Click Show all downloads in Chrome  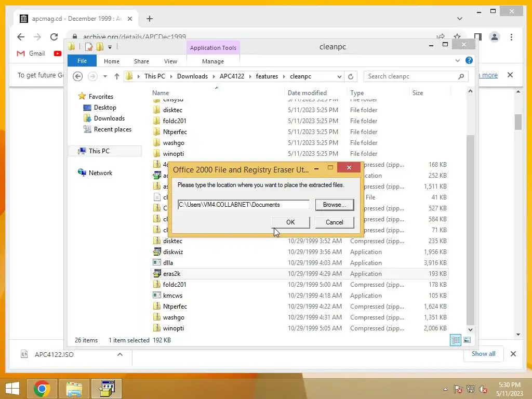pos(484,354)
